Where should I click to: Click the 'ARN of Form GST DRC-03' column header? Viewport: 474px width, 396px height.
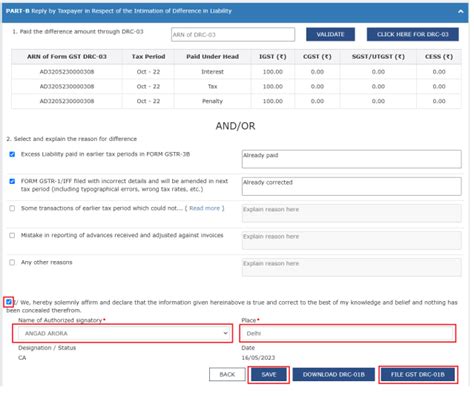(x=67, y=57)
